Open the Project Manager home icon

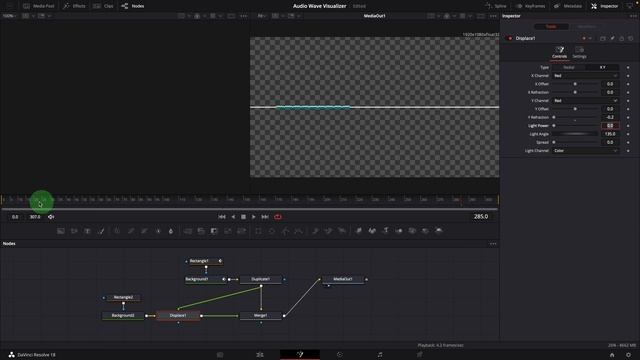[x=612, y=355]
